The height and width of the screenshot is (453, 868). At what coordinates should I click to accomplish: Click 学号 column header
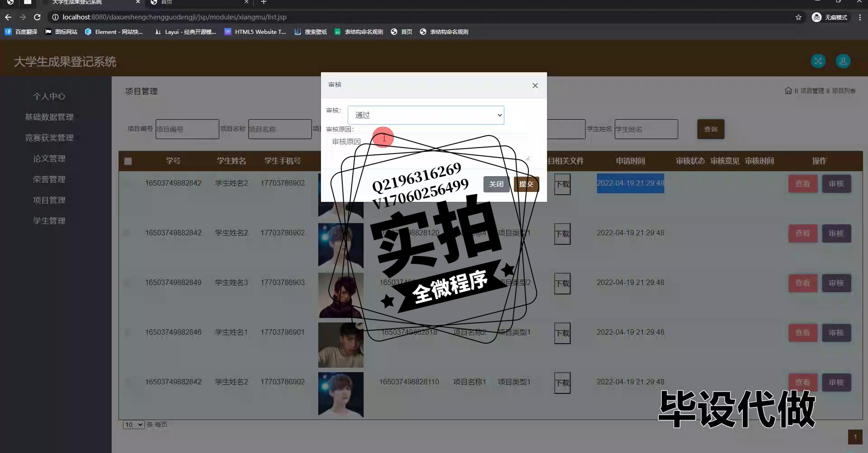coord(173,161)
